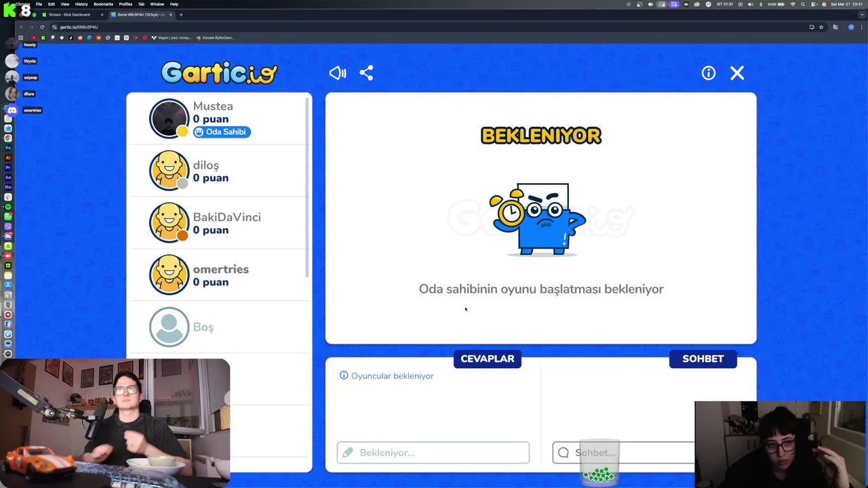Close the Kick Dashboard tab

(x=102, y=14)
